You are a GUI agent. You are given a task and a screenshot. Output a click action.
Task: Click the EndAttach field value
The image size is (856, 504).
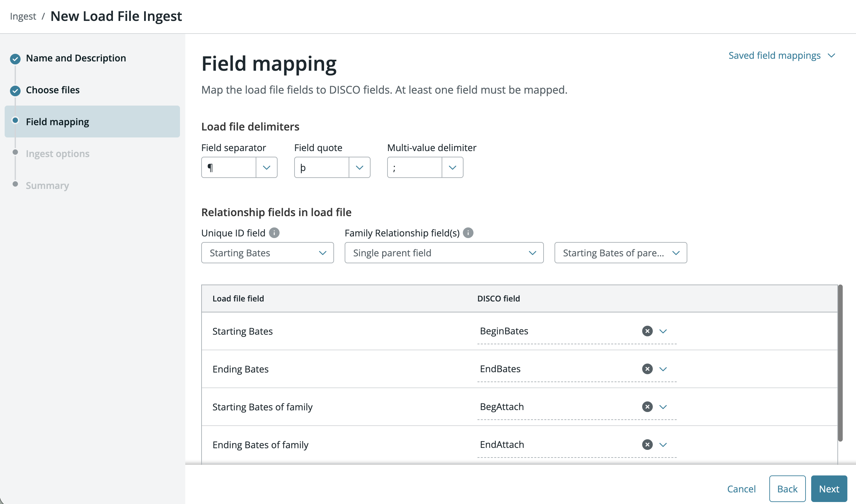click(x=502, y=445)
